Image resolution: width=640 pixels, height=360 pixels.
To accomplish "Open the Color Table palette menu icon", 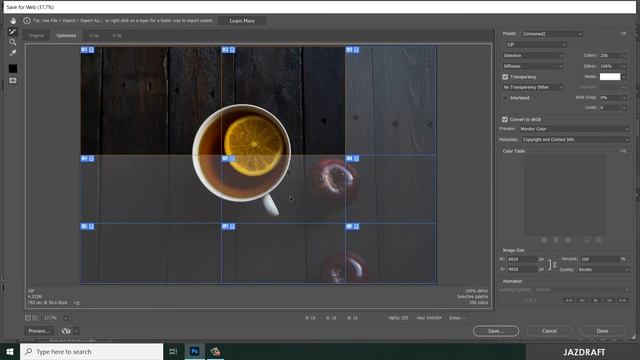I will (623, 151).
